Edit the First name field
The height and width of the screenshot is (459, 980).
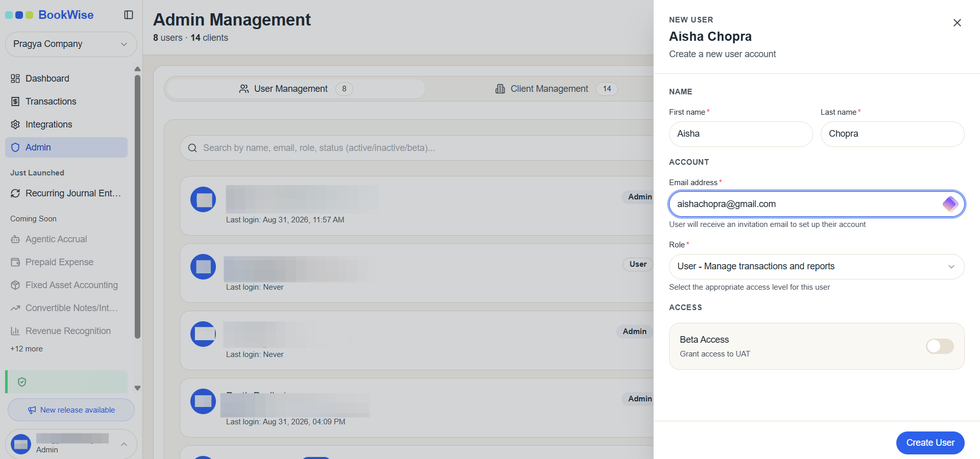(741, 134)
